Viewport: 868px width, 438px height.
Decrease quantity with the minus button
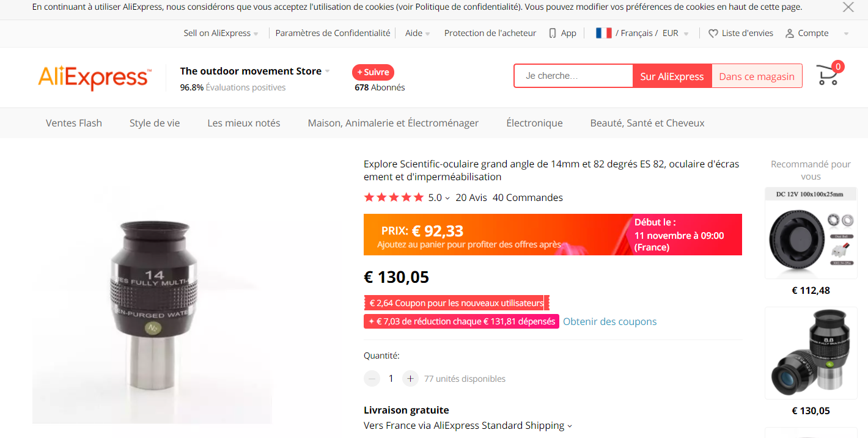[372, 379]
